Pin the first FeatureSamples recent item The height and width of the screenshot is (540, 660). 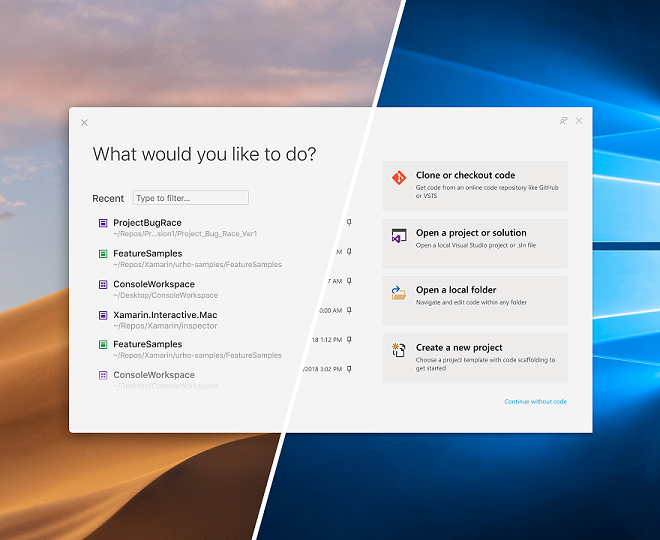click(x=349, y=252)
